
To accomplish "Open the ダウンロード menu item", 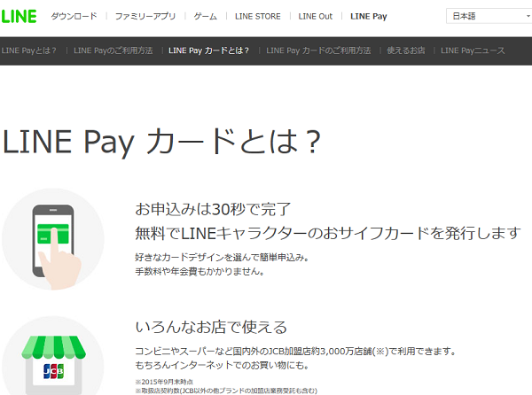I will [x=74, y=16].
